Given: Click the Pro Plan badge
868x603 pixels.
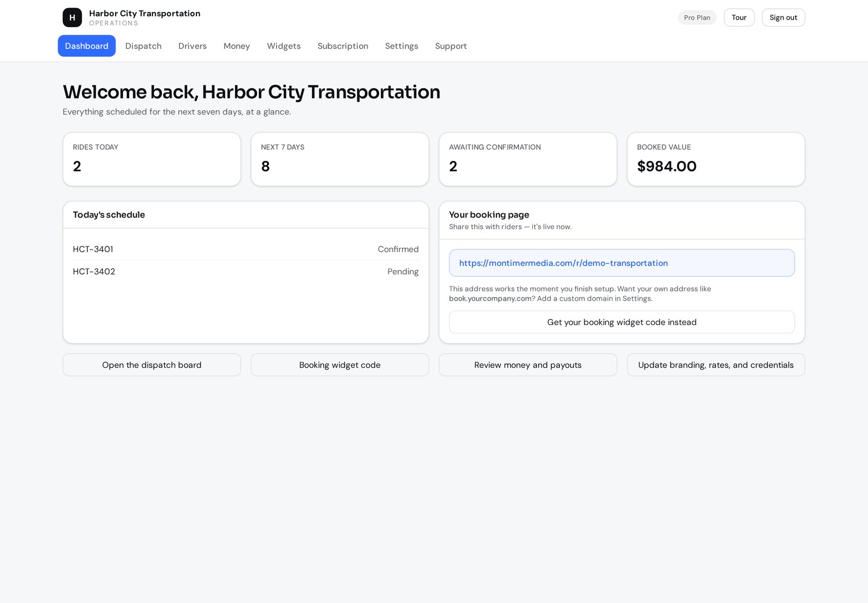Looking at the screenshot, I should 697,17.
